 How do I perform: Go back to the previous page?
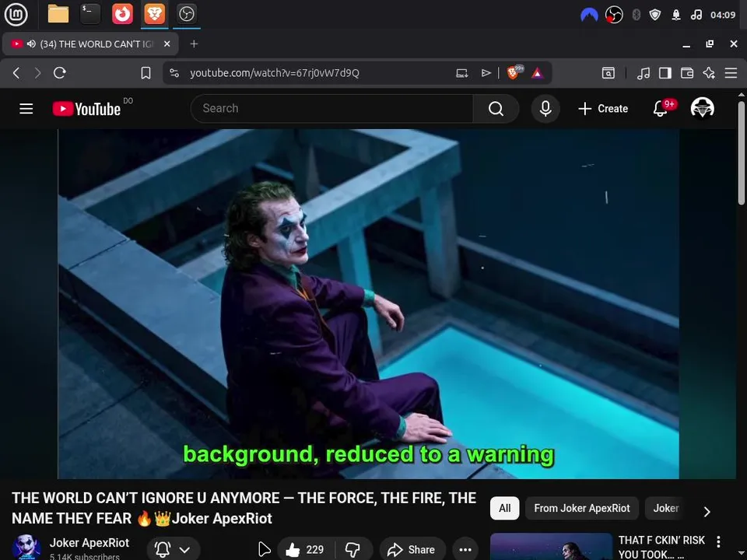click(x=16, y=73)
